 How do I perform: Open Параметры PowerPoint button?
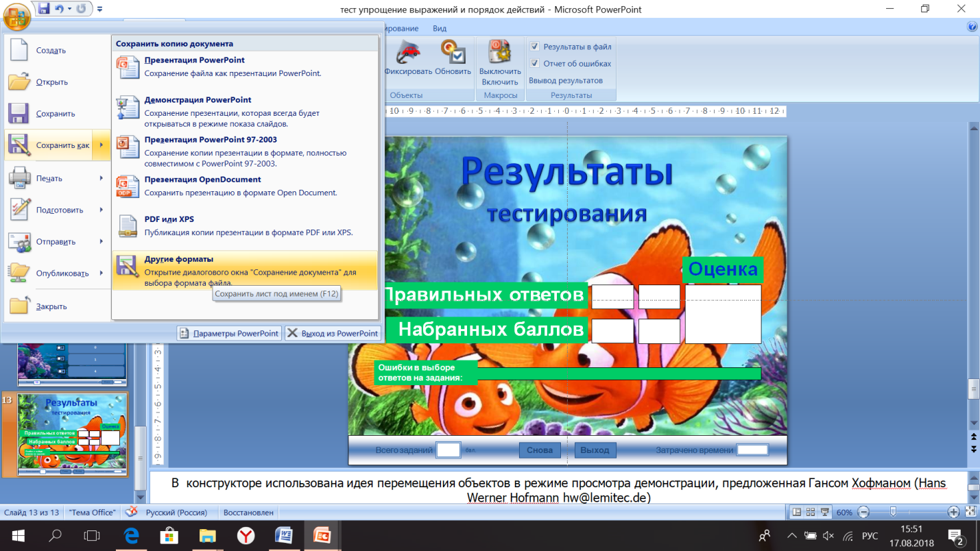point(229,333)
